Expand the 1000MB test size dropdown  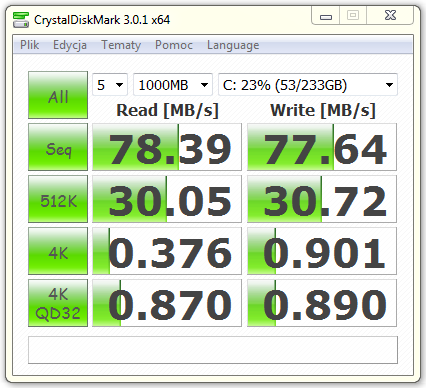[x=173, y=85]
